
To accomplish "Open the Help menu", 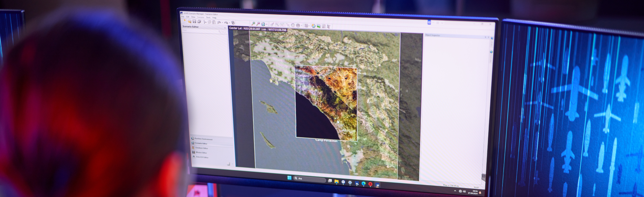I will click(214, 18).
